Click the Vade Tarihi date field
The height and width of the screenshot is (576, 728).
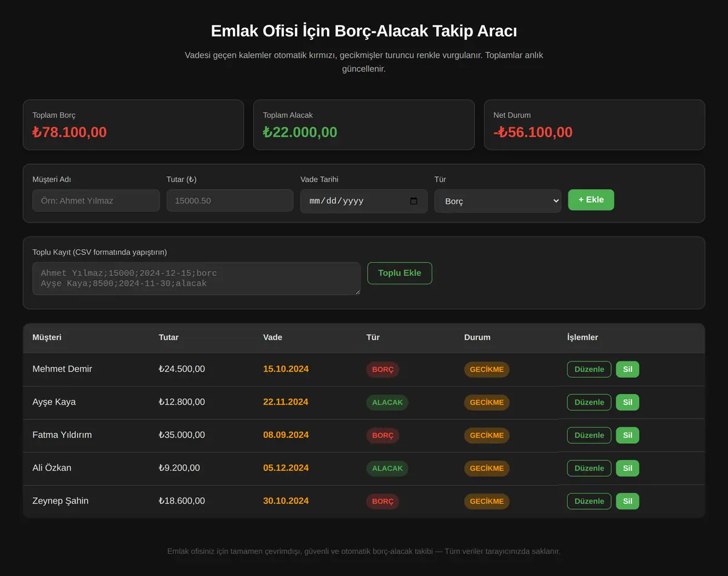pyautogui.click(x=364, y=201)
